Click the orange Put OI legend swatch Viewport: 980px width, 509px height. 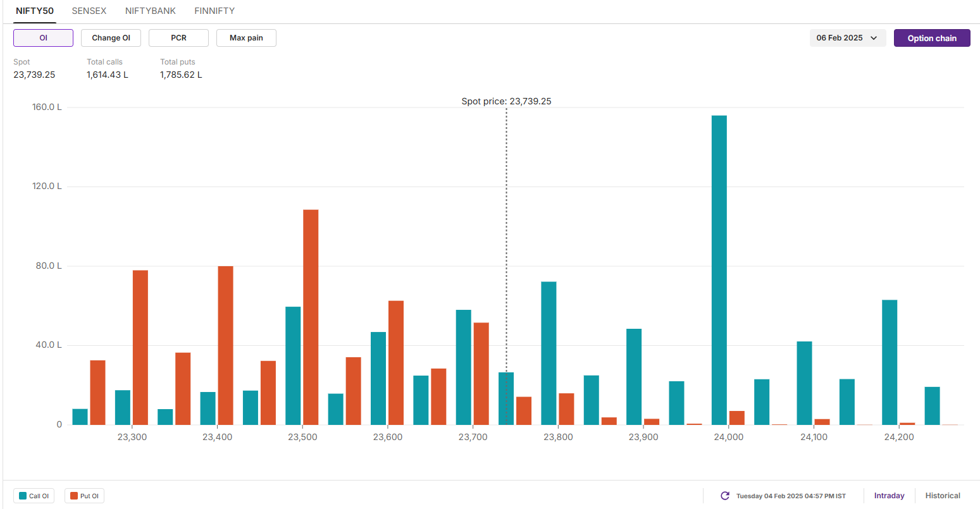point(74,496)
